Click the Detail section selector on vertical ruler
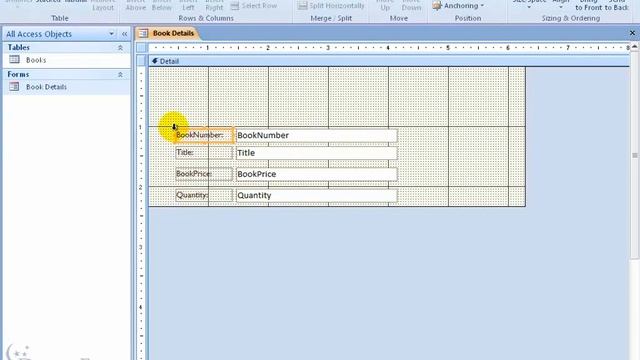The width and height of the screenshot is (640, 360). tap(142, 61)
